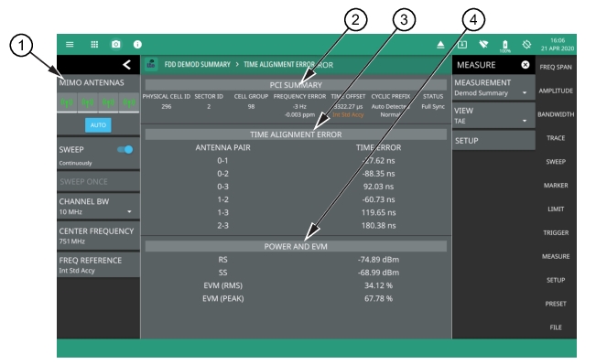Open the MEASUREMENT Demod Summary dropdown

(493, 88)
